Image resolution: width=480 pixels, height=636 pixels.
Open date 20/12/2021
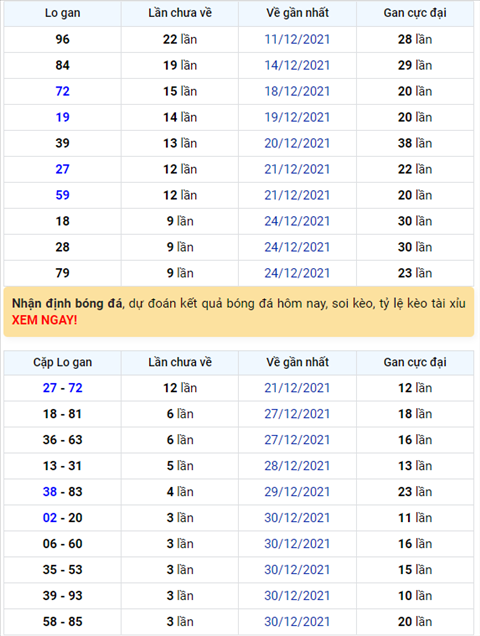[x=297, y=143]
